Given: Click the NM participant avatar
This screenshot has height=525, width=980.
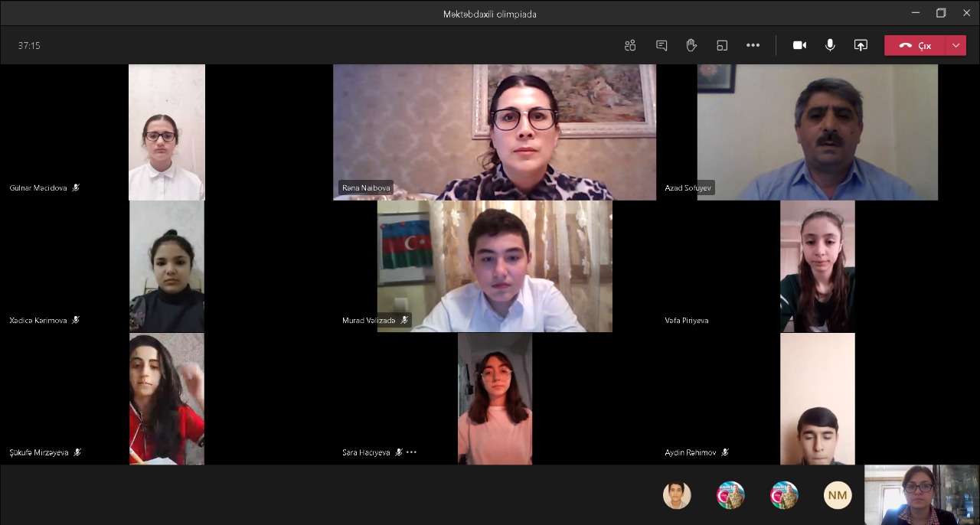Looking at the screenshot, I should 838,495.
